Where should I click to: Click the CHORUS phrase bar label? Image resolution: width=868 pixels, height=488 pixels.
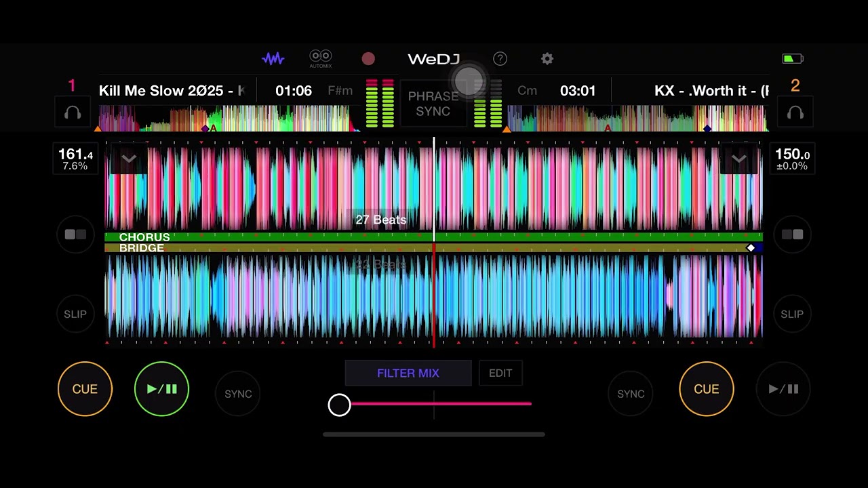pos(144,237)
